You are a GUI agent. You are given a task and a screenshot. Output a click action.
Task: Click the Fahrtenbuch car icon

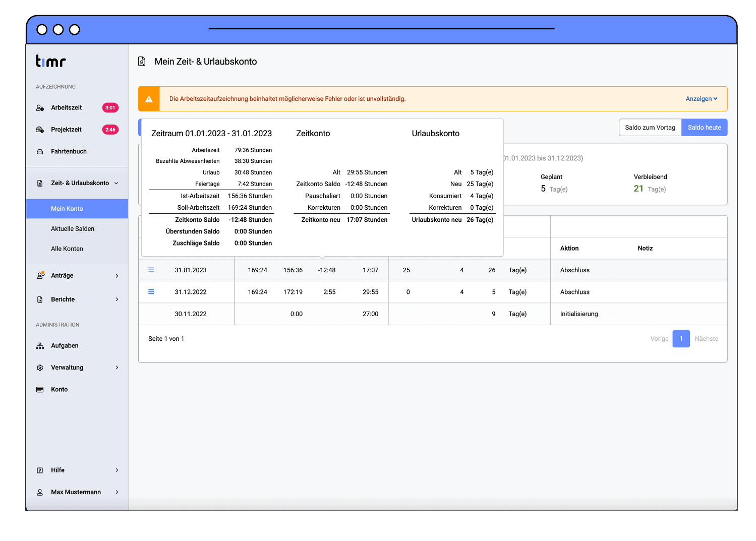40,151
